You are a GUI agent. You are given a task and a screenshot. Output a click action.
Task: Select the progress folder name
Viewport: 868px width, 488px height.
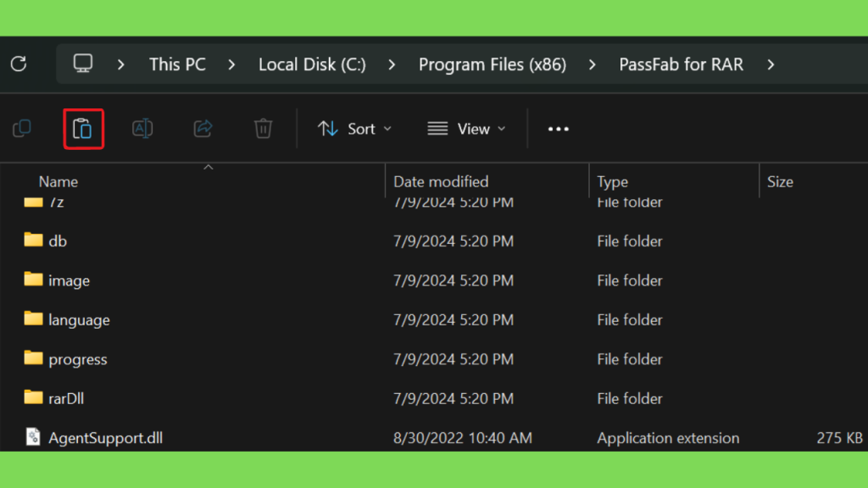point(77,359)
